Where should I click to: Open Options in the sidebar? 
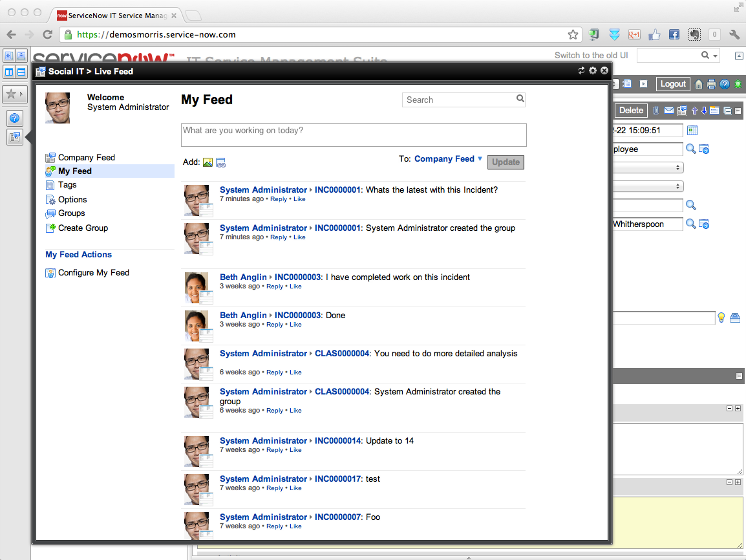coord(72,199)
